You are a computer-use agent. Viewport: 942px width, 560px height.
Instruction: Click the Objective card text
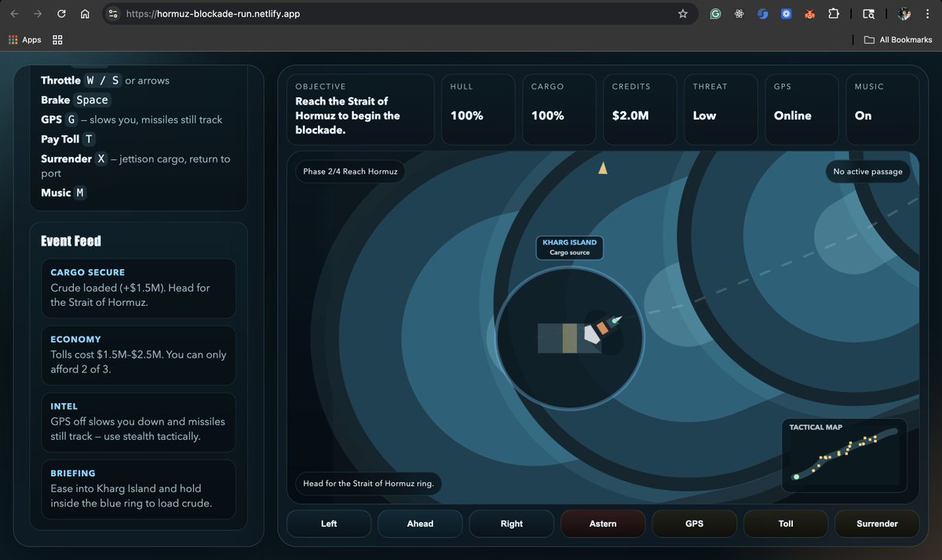(x=348, y=115)
